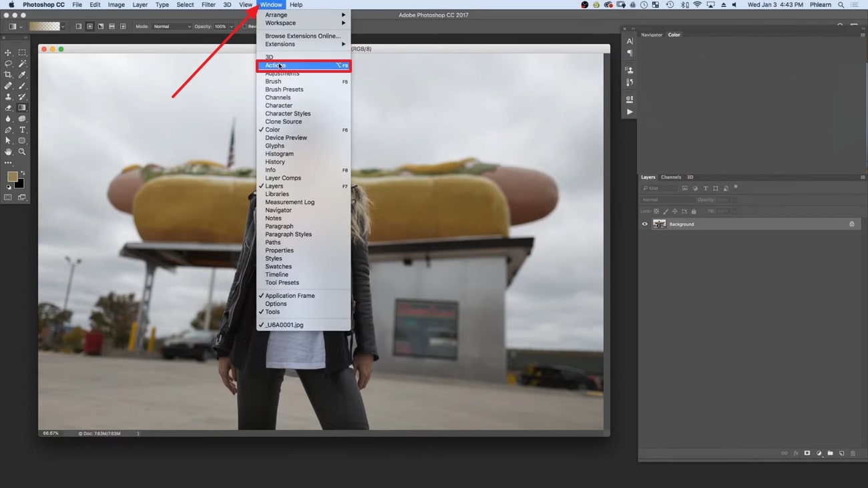Select the Rectangular Marquee tool
Image resolution: width=868 pixels, height=488 pixels.
tap(22, 53)
